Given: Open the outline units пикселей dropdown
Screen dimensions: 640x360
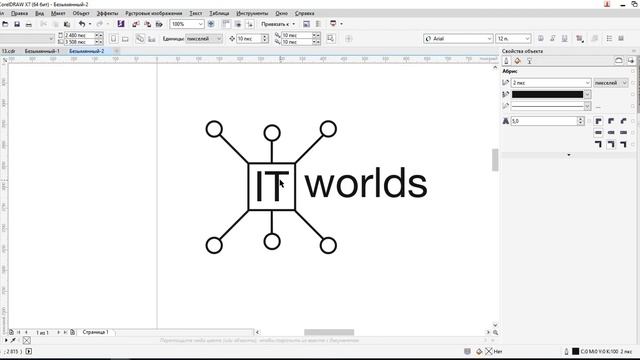Looking at the screenshot, I should coord(611,83).
